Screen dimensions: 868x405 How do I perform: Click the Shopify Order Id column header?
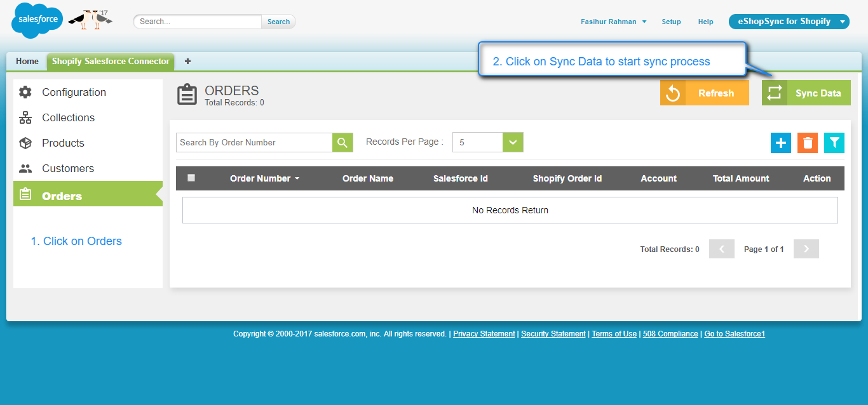(x=567, y=178)
